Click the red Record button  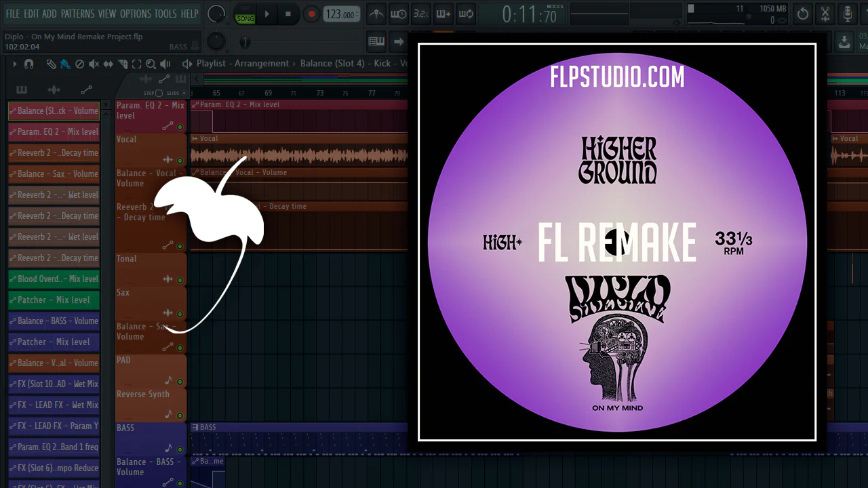311,14
